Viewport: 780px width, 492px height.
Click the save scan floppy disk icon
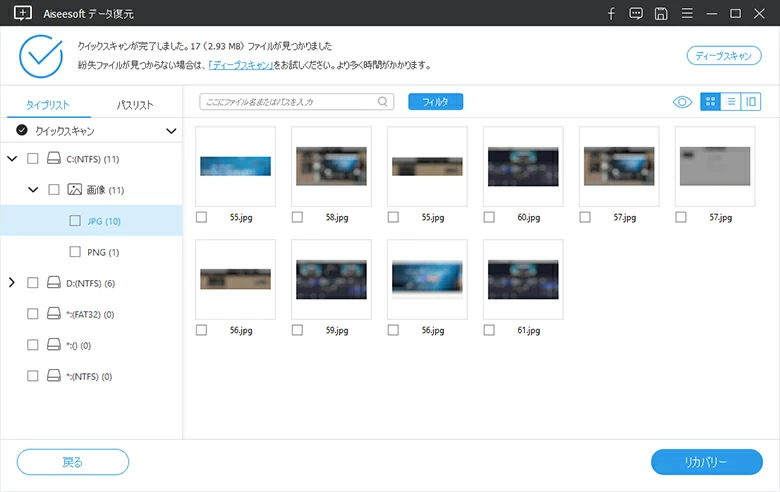(661, 13)
